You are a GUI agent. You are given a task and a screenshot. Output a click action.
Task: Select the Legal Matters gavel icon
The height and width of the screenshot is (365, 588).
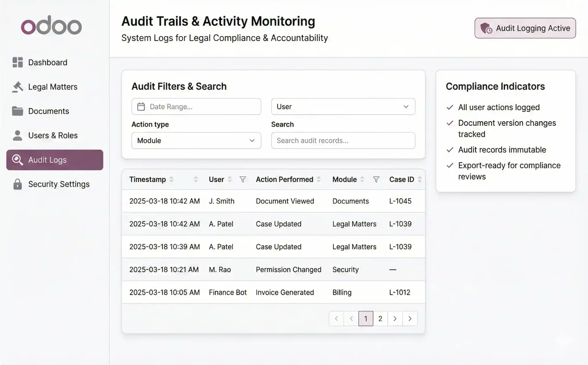[x=18, y=87]
